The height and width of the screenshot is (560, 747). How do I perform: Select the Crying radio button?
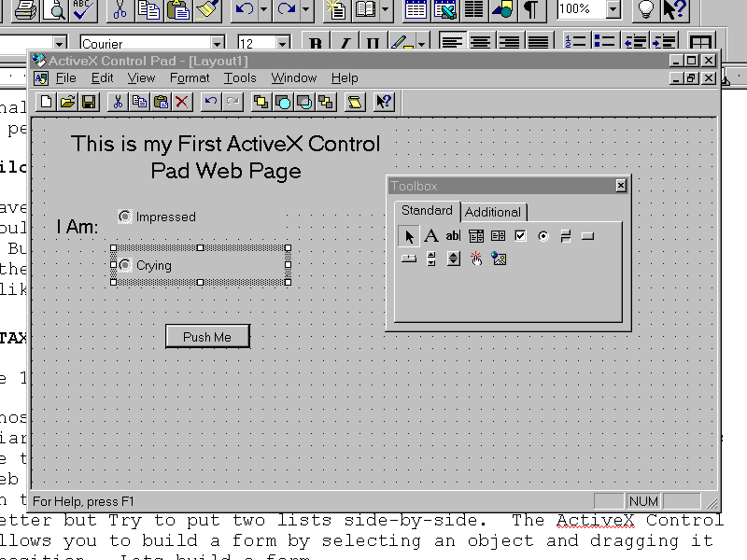(x=125, y=265)
